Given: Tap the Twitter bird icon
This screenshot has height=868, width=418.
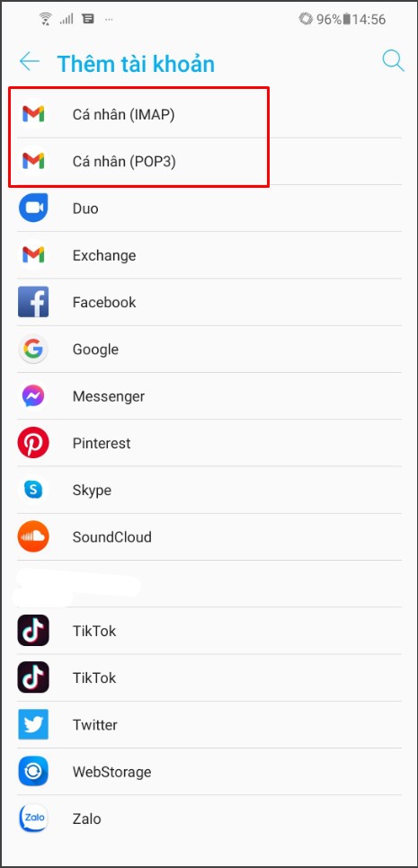Looking at the screenshot, I should 33,724.
